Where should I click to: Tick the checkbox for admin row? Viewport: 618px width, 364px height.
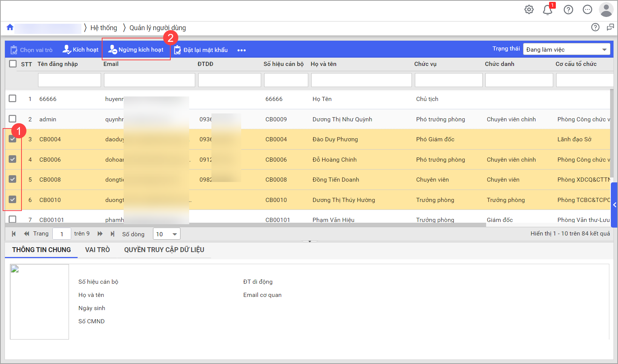point(12,119)
